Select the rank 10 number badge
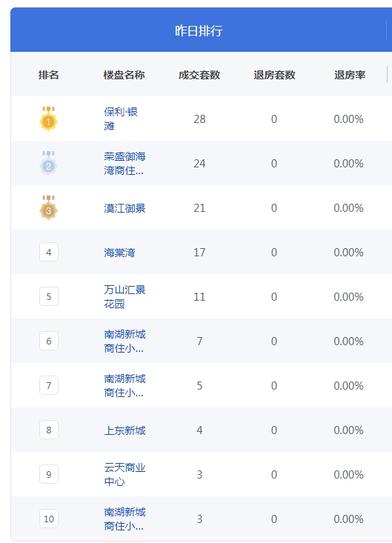392x543 pixels. click(49, 519)
